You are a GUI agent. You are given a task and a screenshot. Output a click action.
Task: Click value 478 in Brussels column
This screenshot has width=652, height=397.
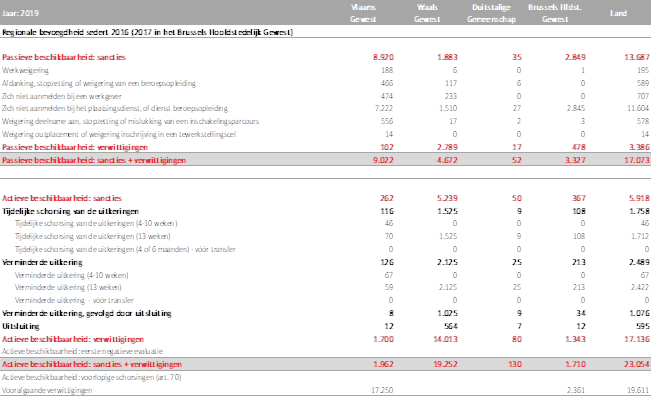578,147
